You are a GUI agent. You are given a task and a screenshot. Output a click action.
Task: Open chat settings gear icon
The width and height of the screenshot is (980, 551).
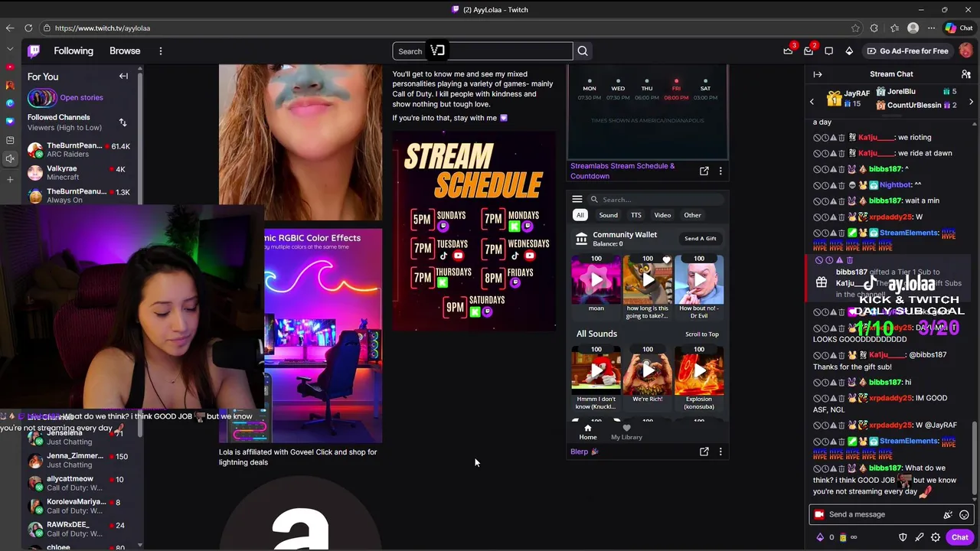(x=936, y=537)
